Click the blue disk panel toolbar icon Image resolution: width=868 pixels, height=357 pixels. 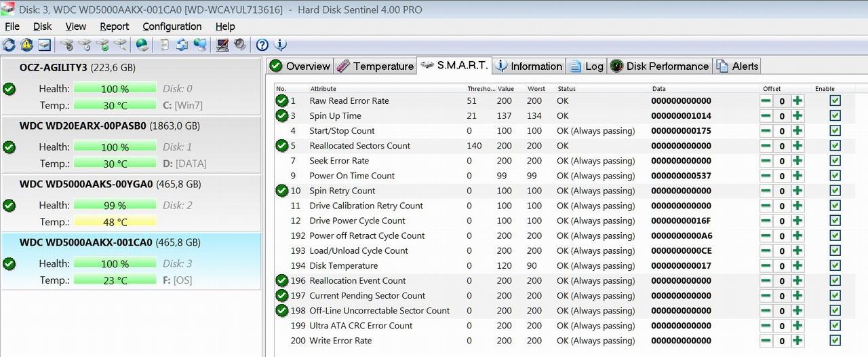click(x=44, y=45)
